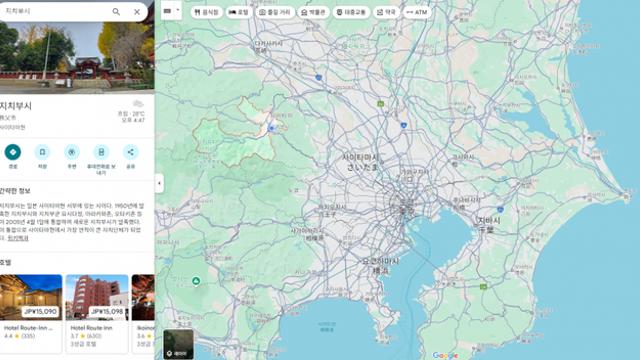Choose the ATM filter chip

pos(417,12)
